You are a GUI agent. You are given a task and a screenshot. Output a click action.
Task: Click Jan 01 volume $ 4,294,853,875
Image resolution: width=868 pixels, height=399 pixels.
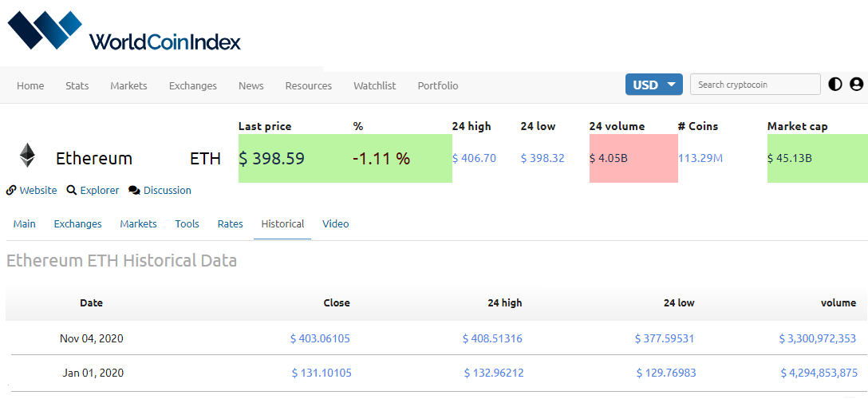[x=819, y=373]
